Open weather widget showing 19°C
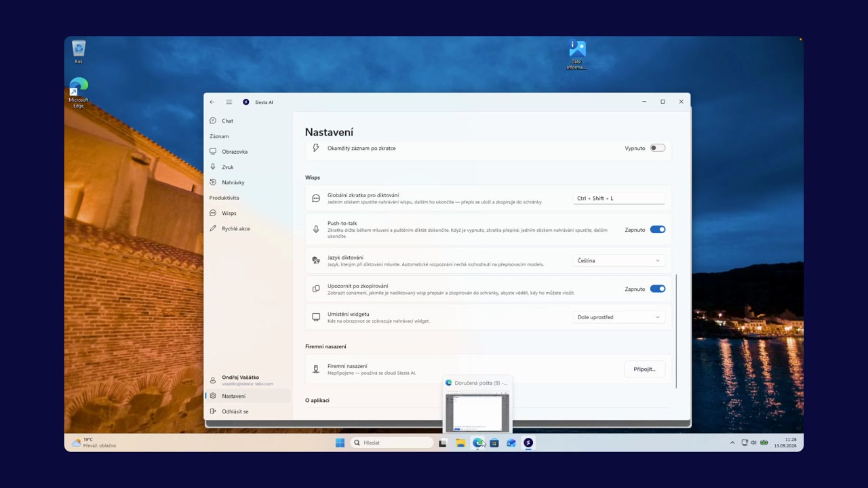The image size is (868, 488). point(94,443)
